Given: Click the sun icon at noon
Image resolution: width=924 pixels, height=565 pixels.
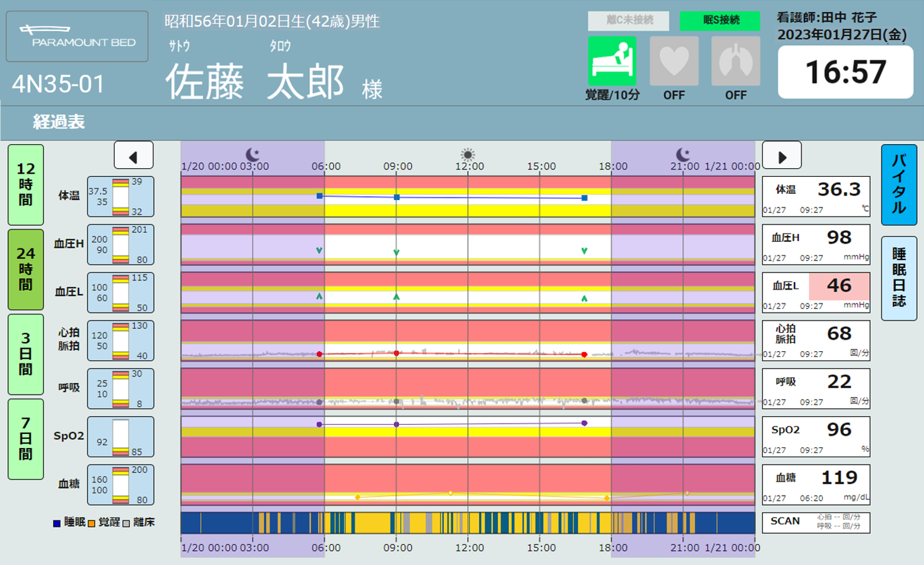Looking at the screenshot, I should pyautogui.click(x=468, y=155).
